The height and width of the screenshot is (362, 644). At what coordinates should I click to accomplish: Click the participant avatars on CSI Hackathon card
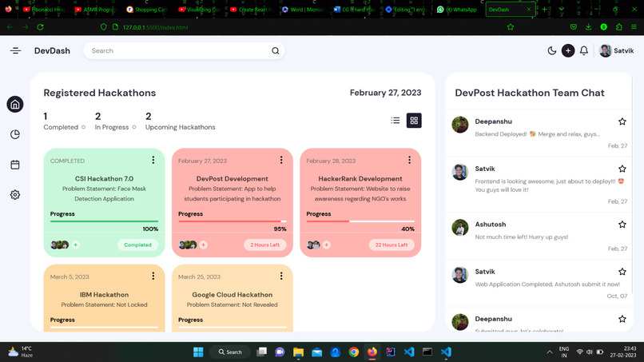60,245
